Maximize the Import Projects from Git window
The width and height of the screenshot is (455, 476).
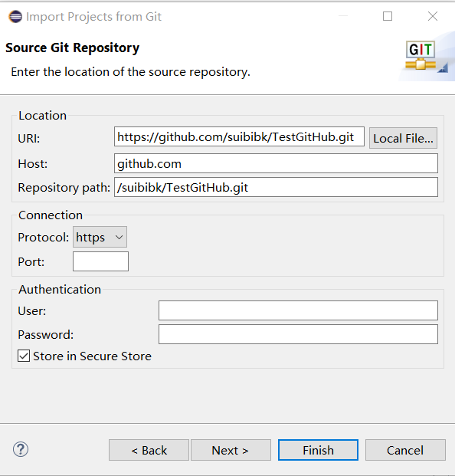[388, 16]
